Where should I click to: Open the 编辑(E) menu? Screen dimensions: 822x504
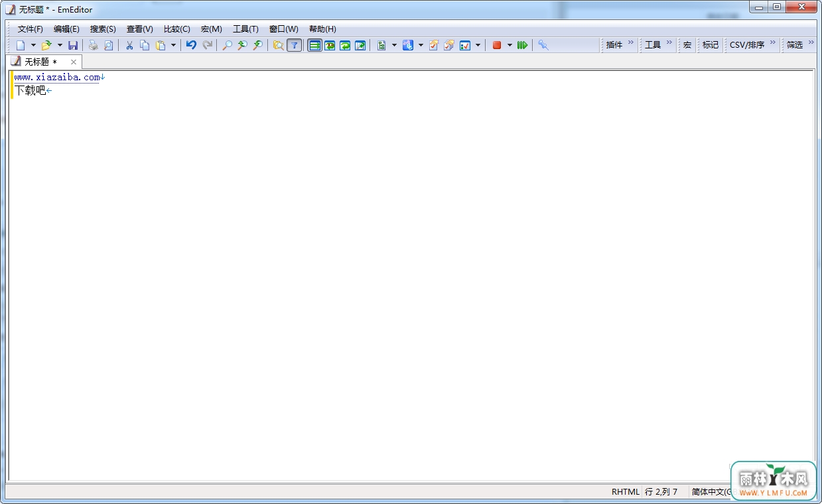pyautogui.click(x=66, y=29)
